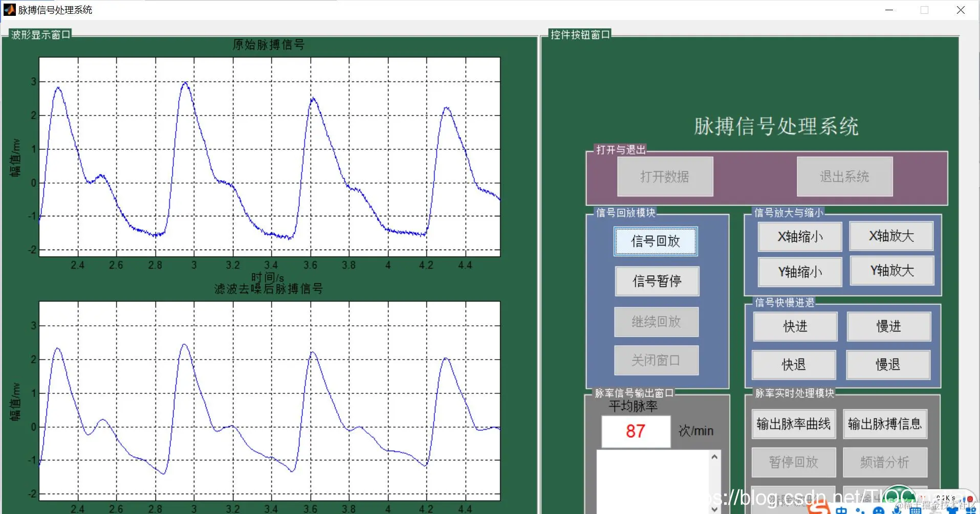Click the Sogou input method S icon

coord(819,506)
